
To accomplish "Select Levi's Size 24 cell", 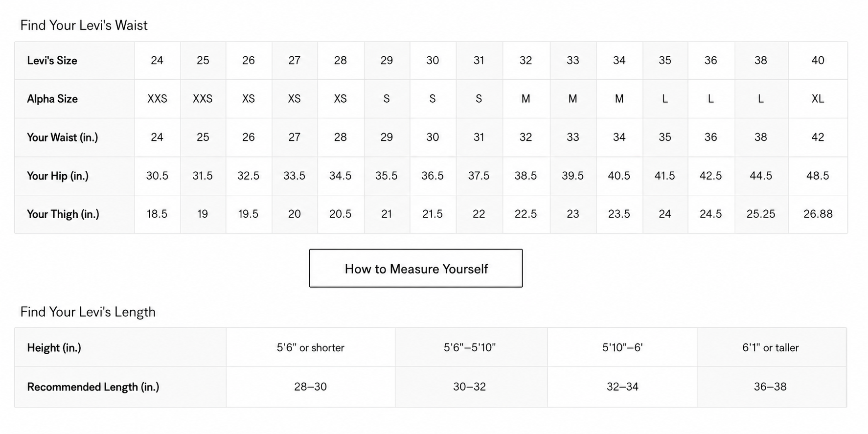I will [x=157, y=60].
